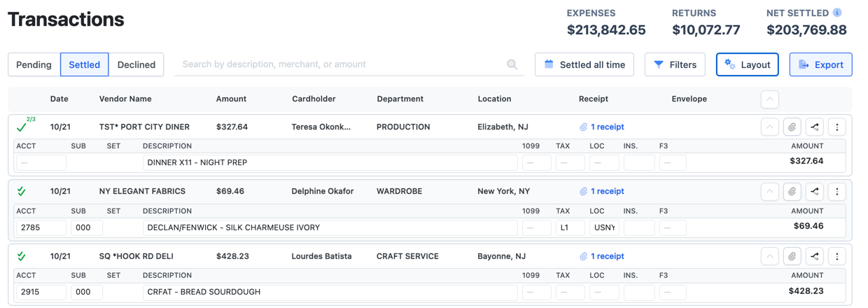The image size is (868, 308).
Task: View the 1 receipt for NY ELEGANT FABRICS
Action: pyautogui.click(x=601, y=191)
